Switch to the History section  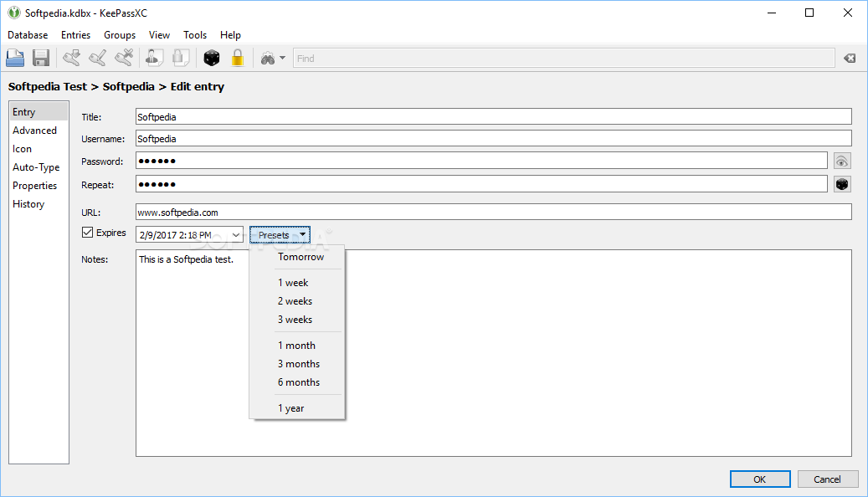39,203
